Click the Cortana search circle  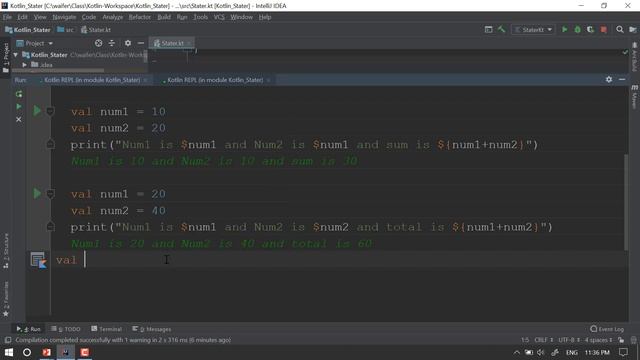click(27, 352)
